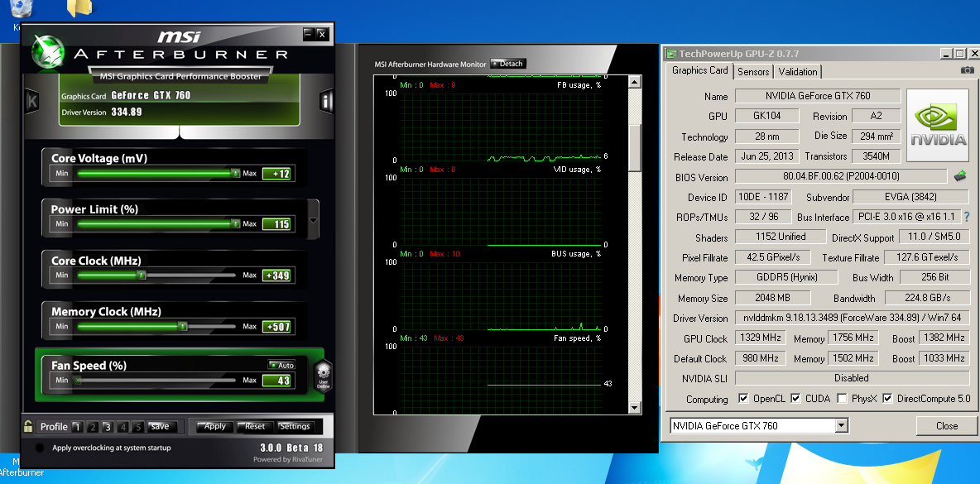
Task: Expand the Power Limit side arrow
Action: [314, 220]
